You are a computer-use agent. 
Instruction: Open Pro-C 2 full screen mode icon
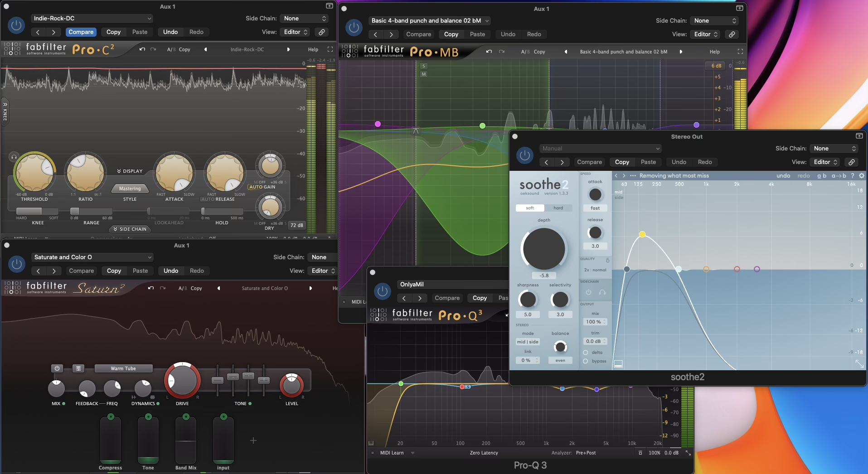(x=330, y=49)
